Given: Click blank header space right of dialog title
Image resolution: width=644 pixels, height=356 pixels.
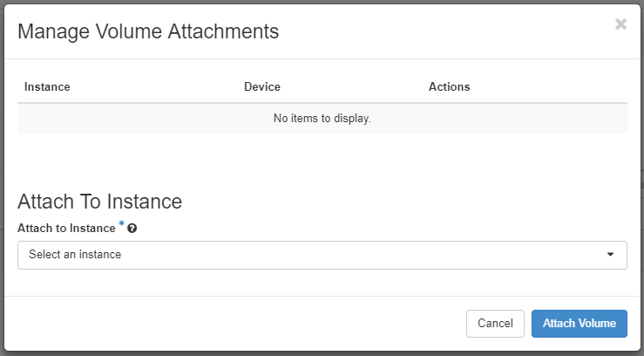Looking at the screenshot, I should pyautogui.click(x=436, y=32).
